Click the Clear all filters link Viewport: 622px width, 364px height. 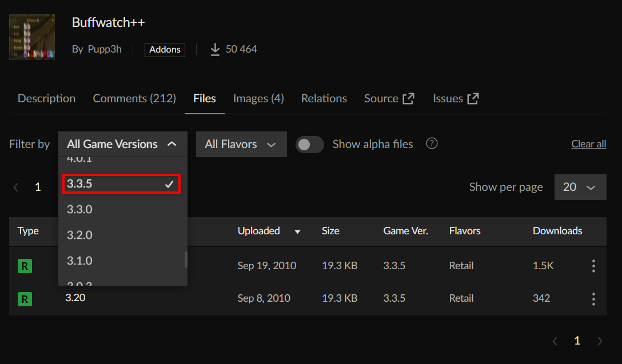pyautogui.click(x=588, y=144)
